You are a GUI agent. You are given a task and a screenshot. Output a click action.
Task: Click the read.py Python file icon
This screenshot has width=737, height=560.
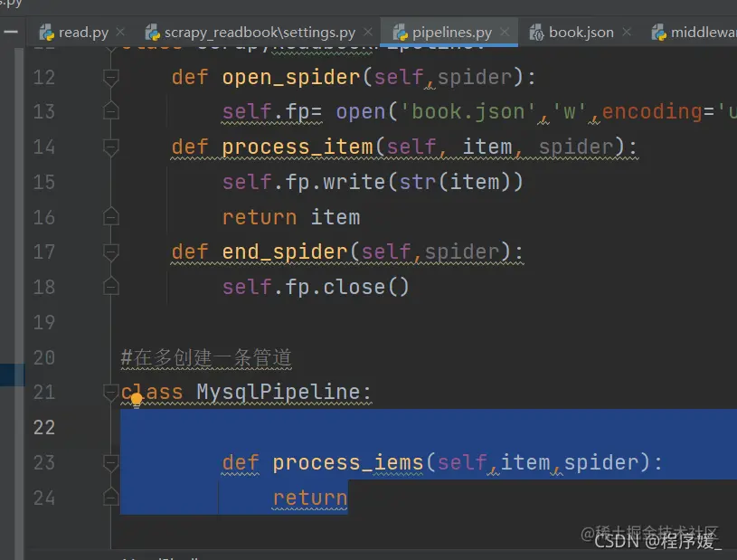pyautogui.click(x=46, y=33)
